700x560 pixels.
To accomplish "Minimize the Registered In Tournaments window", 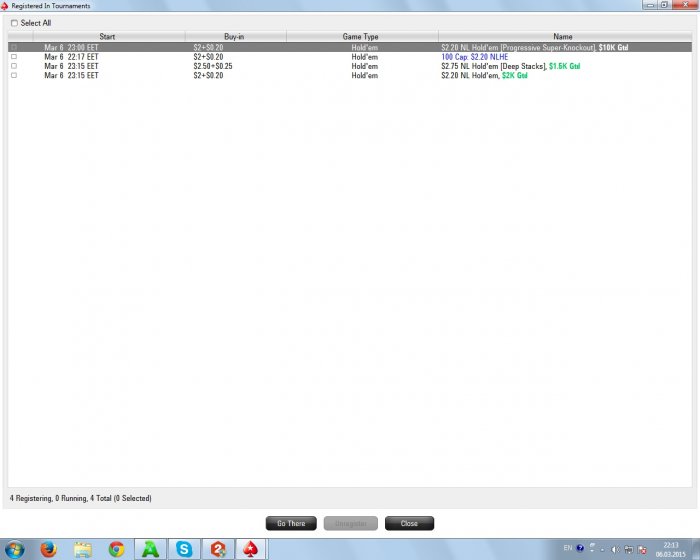I will click(x=650, y=5).
